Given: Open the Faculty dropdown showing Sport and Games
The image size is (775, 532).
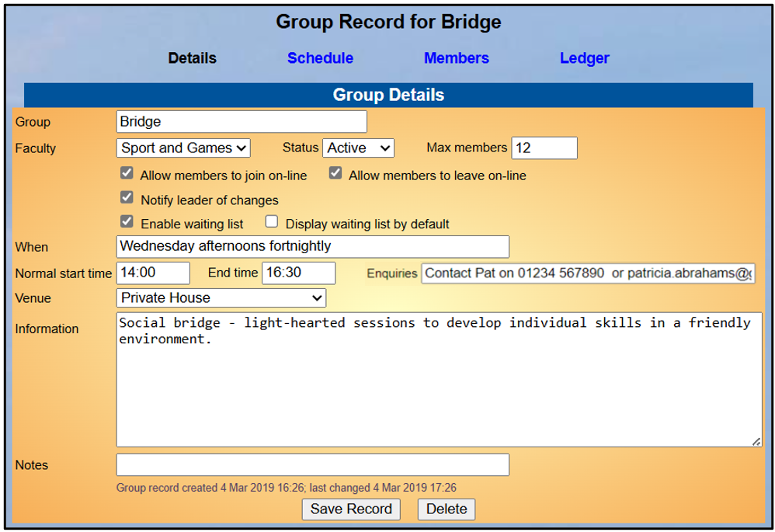Looking at the screenshot, I should coord(183,148).
